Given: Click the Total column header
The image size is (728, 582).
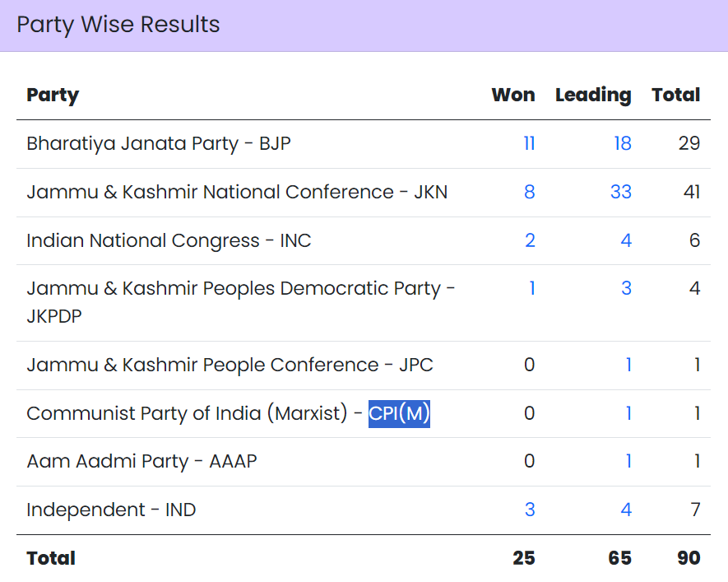Looking at the screenshot, I should pos(675,95).
